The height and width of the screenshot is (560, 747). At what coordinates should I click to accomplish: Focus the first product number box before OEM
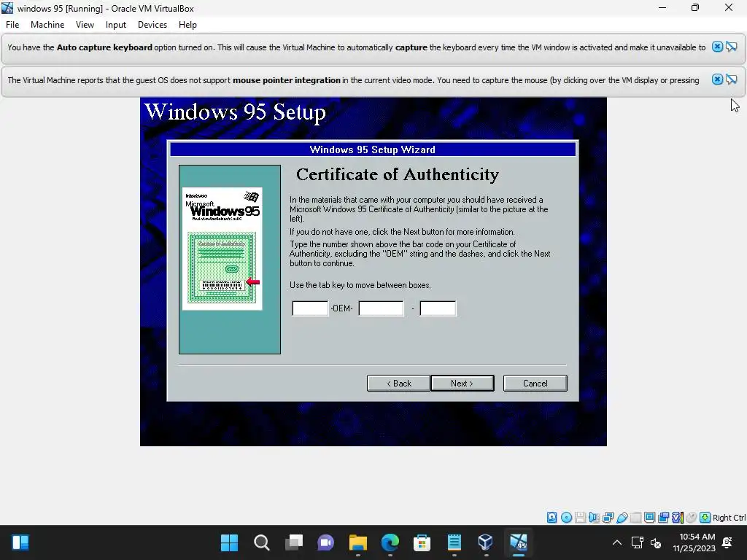310,308
